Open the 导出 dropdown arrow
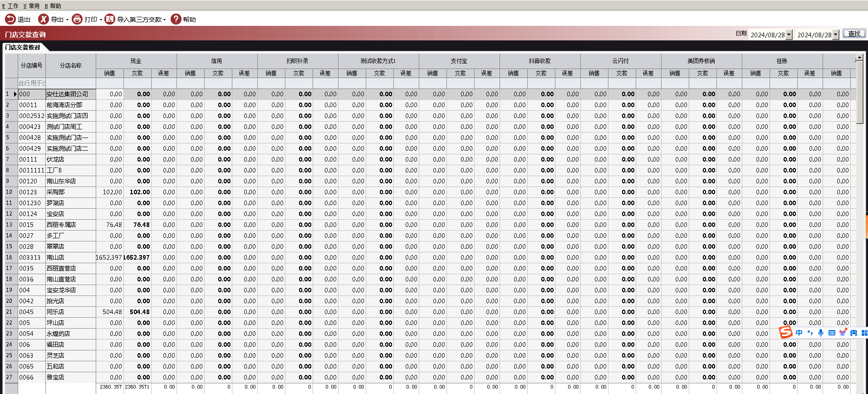The height and width of the screenshot is (394, 868). coord(67,20)
